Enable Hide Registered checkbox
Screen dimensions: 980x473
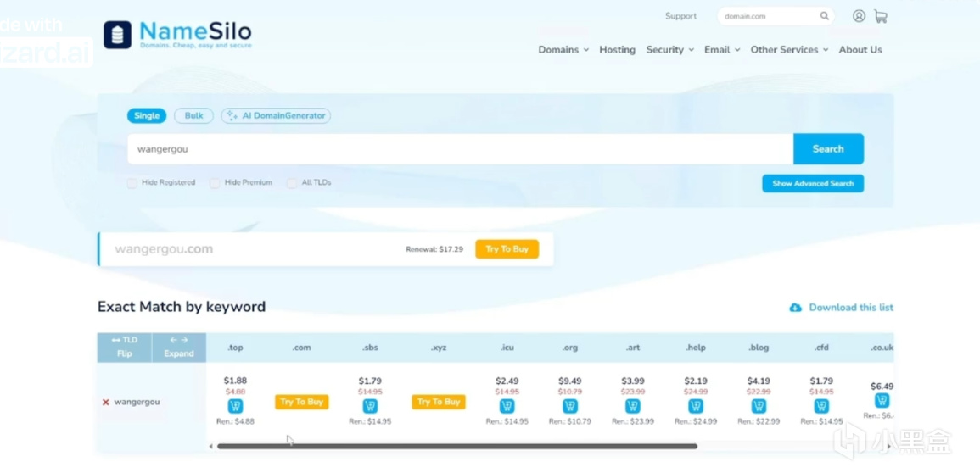click(132, 183)
